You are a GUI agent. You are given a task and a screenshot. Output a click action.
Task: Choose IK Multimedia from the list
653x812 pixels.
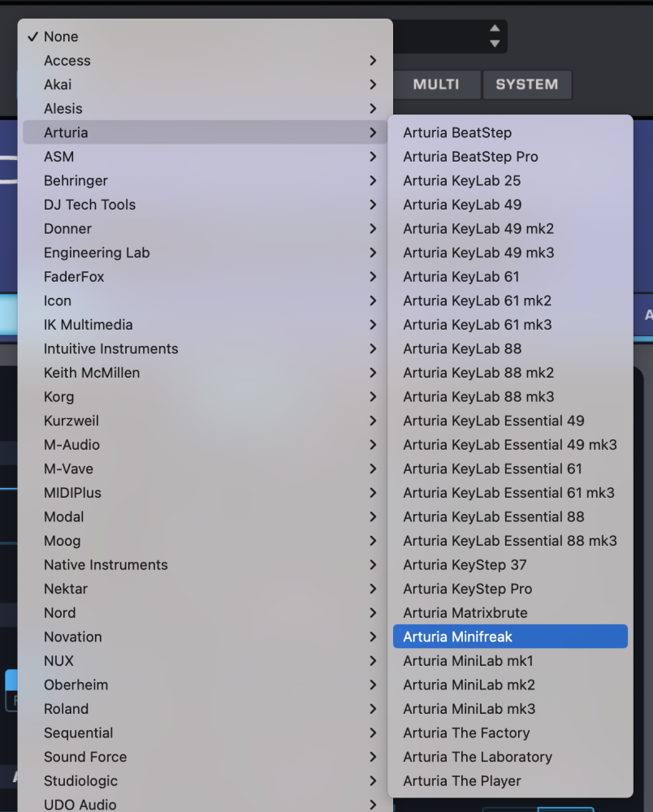205,325
